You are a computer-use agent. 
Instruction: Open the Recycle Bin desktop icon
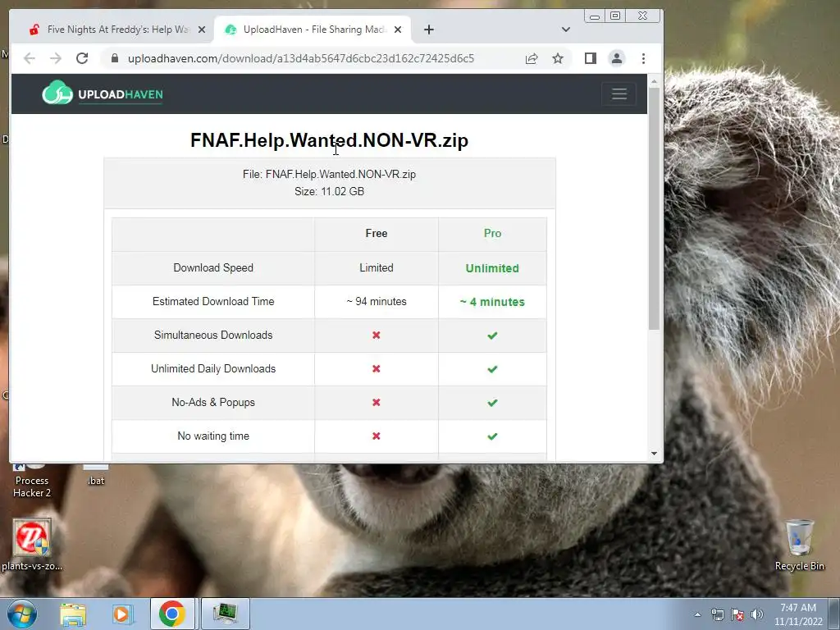[799, 545]
